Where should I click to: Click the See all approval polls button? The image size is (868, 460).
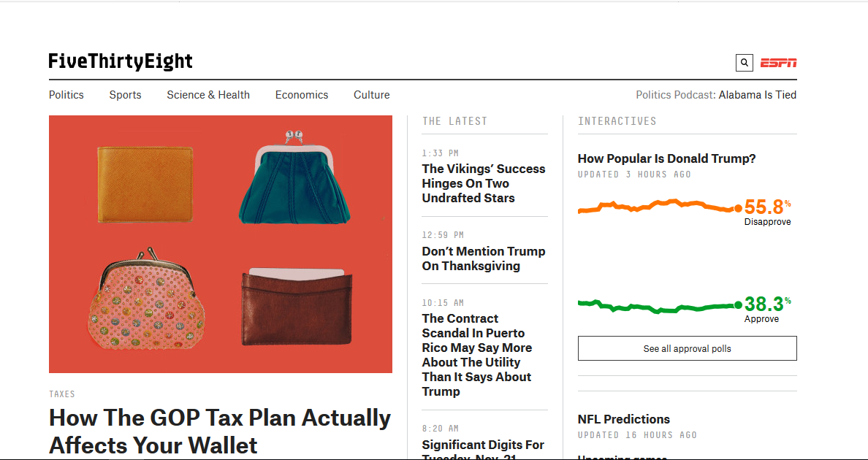pyautogui.click(x=687, y=348)
